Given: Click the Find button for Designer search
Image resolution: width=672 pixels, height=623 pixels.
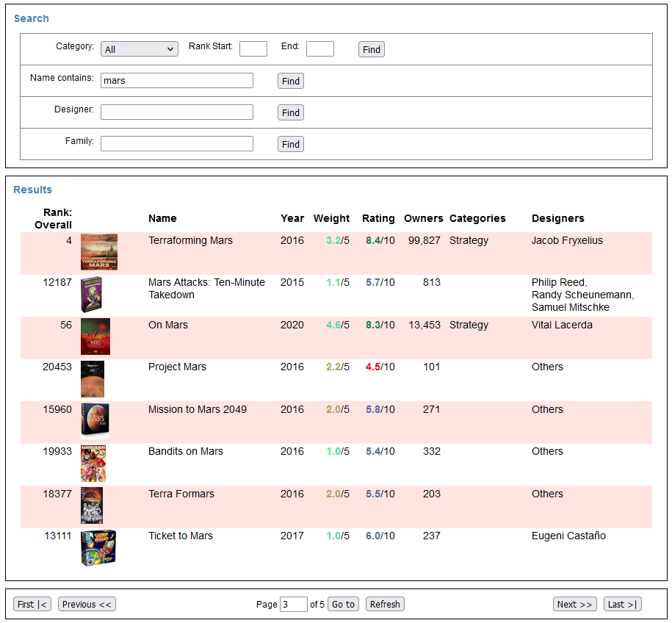Looking at the screenshot, I should (291, 112).
